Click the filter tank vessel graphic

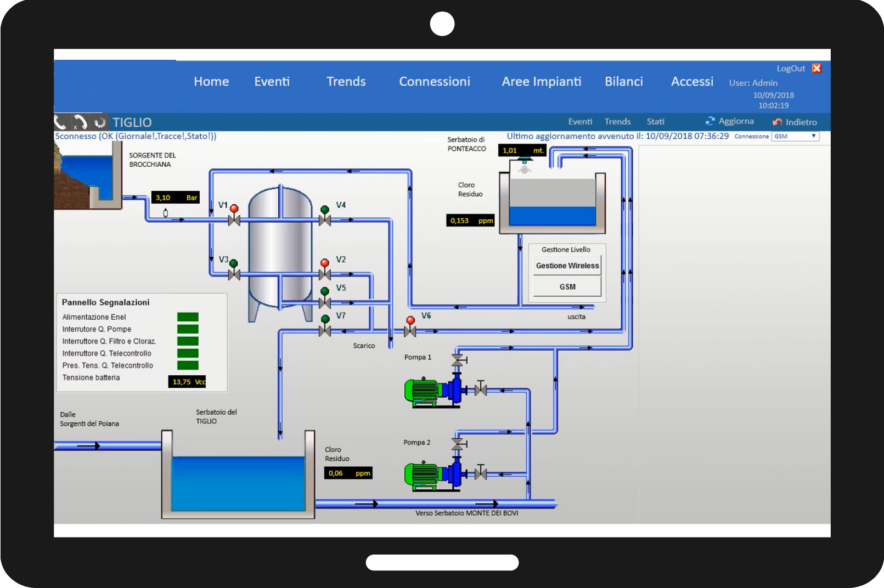tap(280, 253)
